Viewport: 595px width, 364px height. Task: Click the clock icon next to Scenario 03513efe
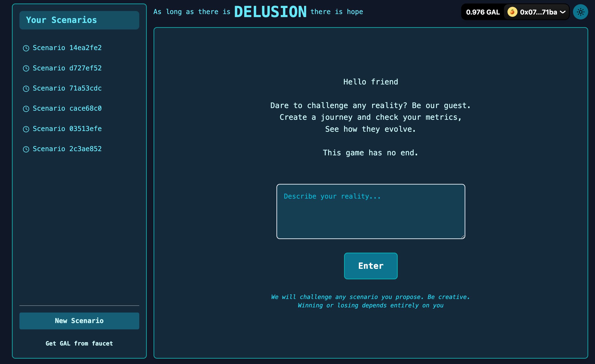pos(26,129)
